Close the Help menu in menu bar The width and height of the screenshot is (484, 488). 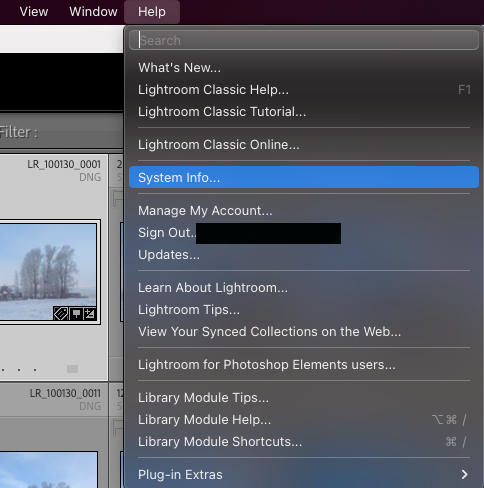[152, 12]
